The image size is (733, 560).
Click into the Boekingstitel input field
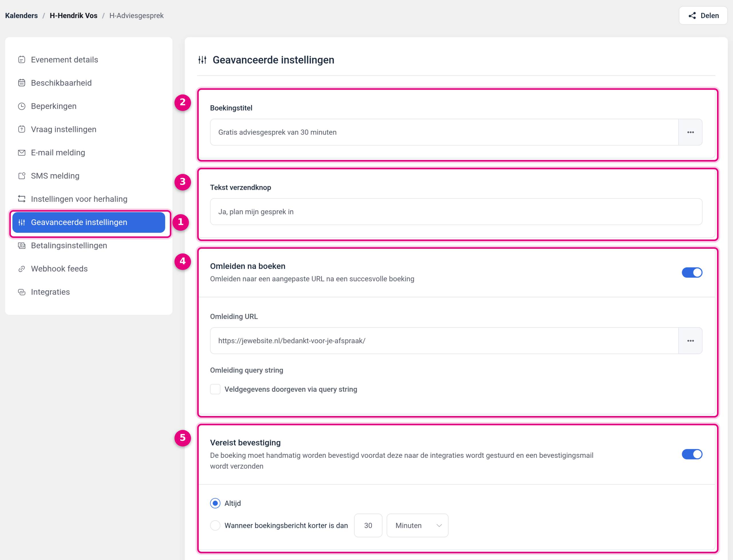click(x=444, y=132)
